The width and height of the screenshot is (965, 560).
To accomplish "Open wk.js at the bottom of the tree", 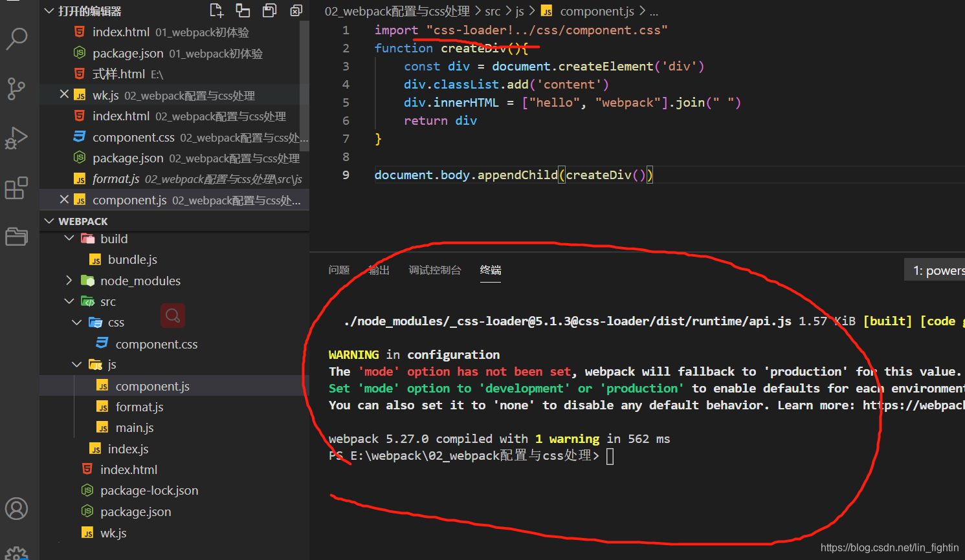I will tap(113, 533).
